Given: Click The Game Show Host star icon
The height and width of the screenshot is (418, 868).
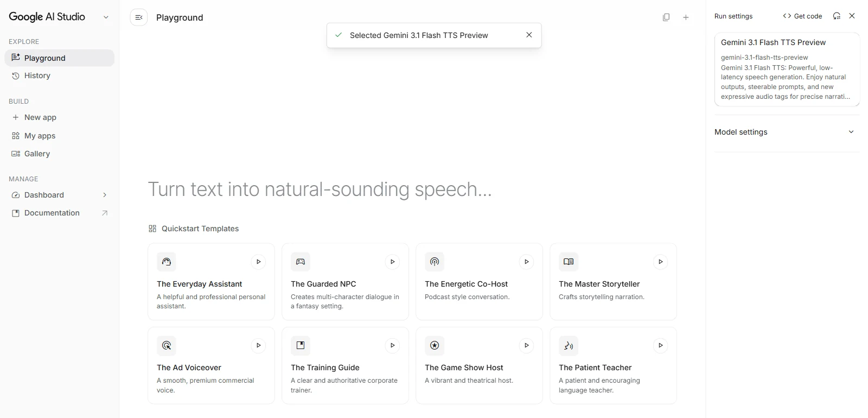Looking at the screenshot, I should click(x=435, y=345).
